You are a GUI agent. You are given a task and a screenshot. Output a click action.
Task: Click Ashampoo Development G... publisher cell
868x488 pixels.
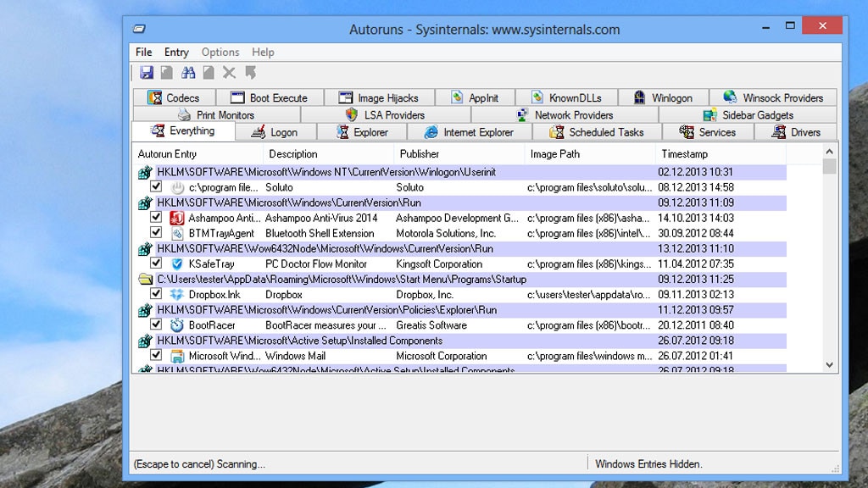click(457, 218)
